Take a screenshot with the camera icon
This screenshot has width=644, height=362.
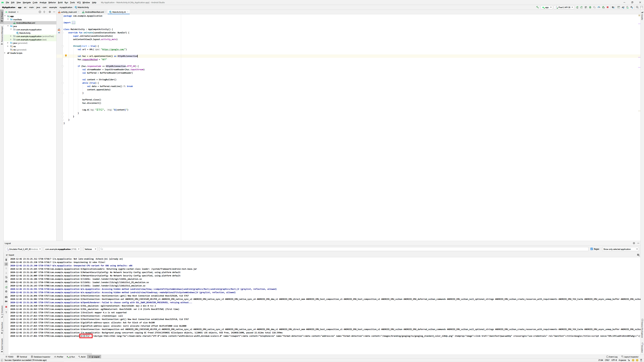point(6,297)
